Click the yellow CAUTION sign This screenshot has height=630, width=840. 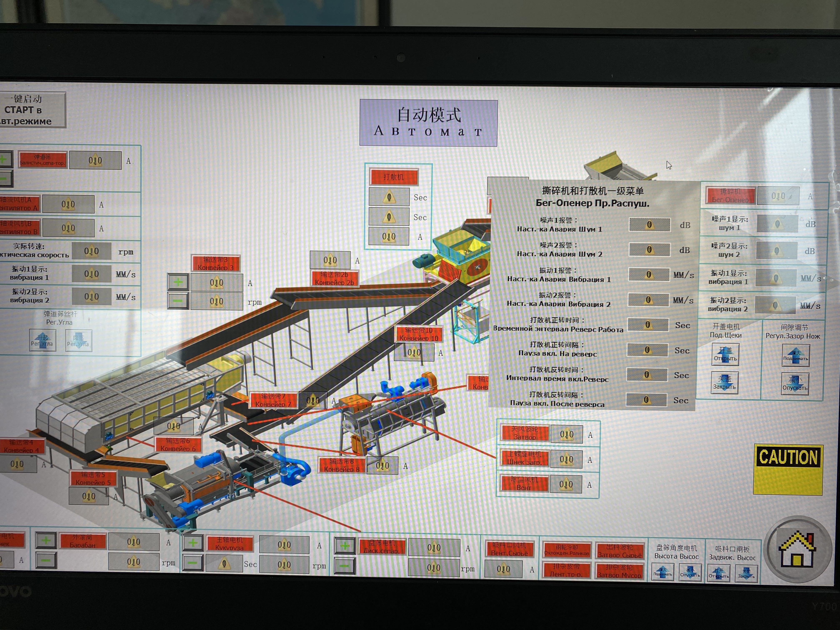click(x=788, y=470)
